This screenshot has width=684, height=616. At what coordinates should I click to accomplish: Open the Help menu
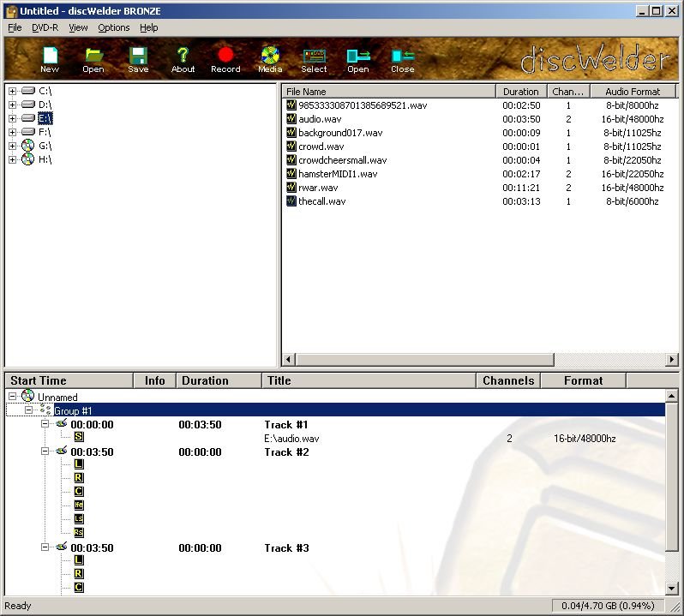(149, 27)
